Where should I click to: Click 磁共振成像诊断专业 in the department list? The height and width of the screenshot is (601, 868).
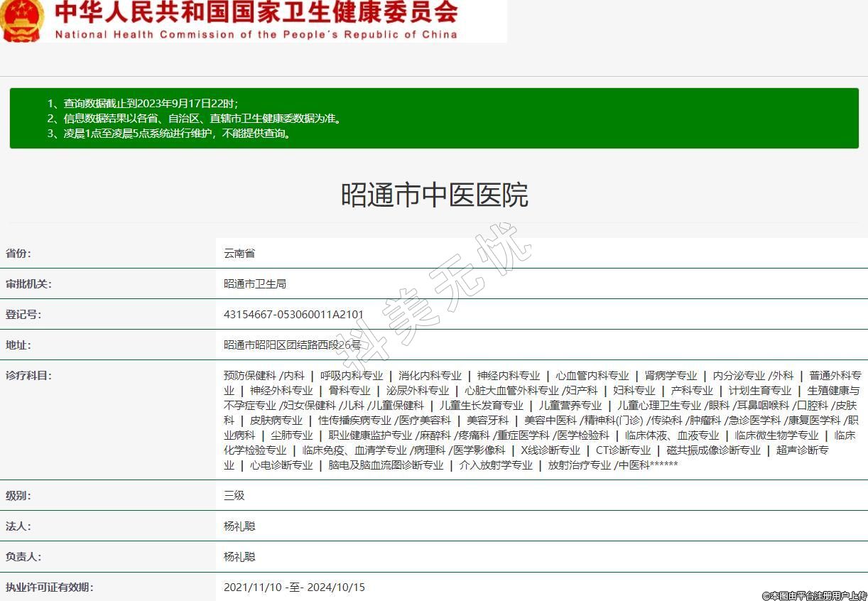tap(713, 450)
